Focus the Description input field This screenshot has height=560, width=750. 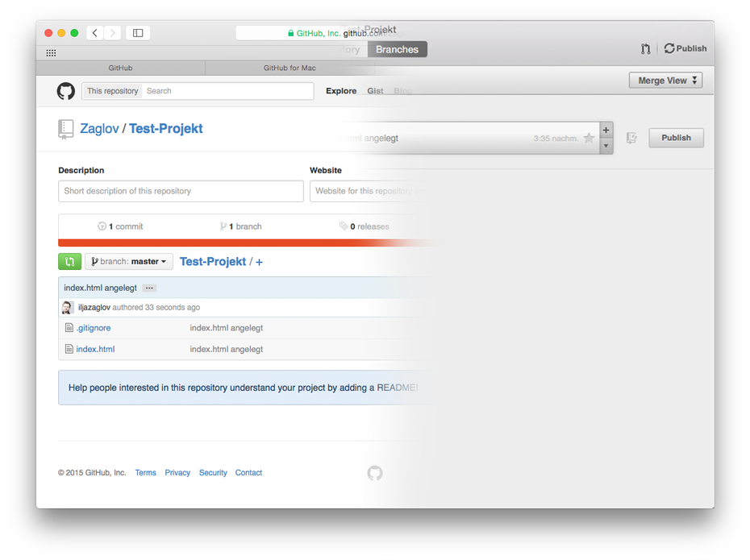click(181, 191)
